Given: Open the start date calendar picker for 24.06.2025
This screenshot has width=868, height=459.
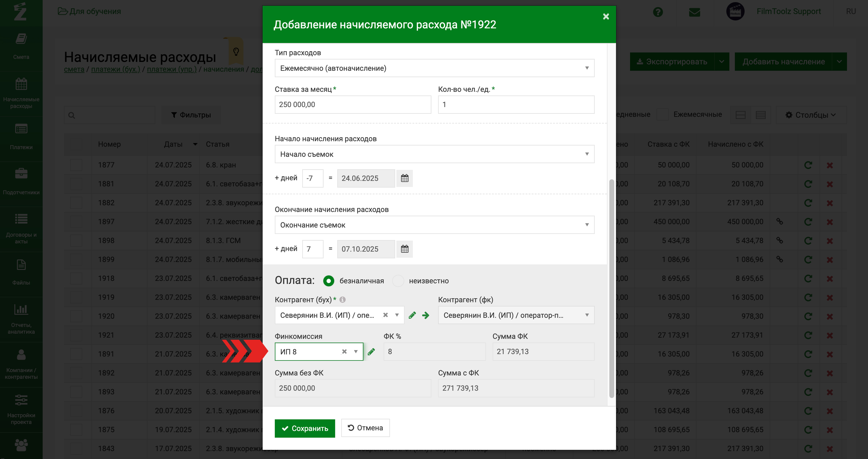Looking at the screenshot, I should click(405, 178).
